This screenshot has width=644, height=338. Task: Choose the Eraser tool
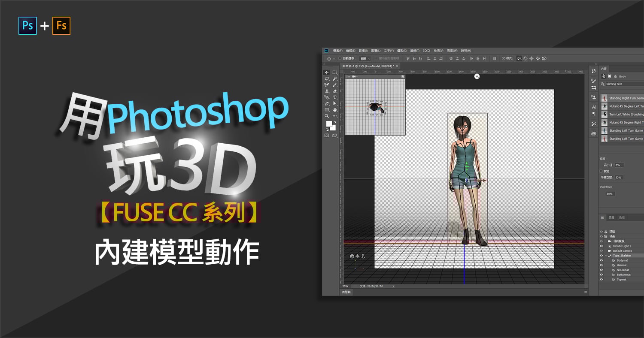tap(335, 91)
